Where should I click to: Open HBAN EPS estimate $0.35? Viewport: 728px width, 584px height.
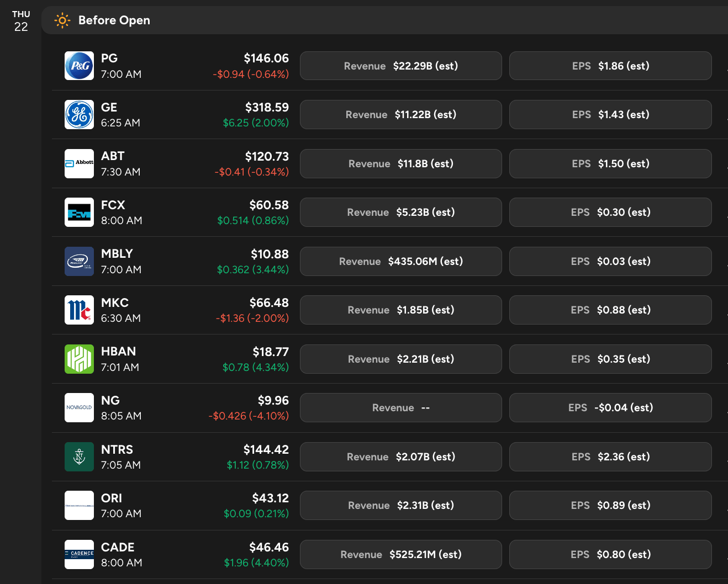pos(610,359)
